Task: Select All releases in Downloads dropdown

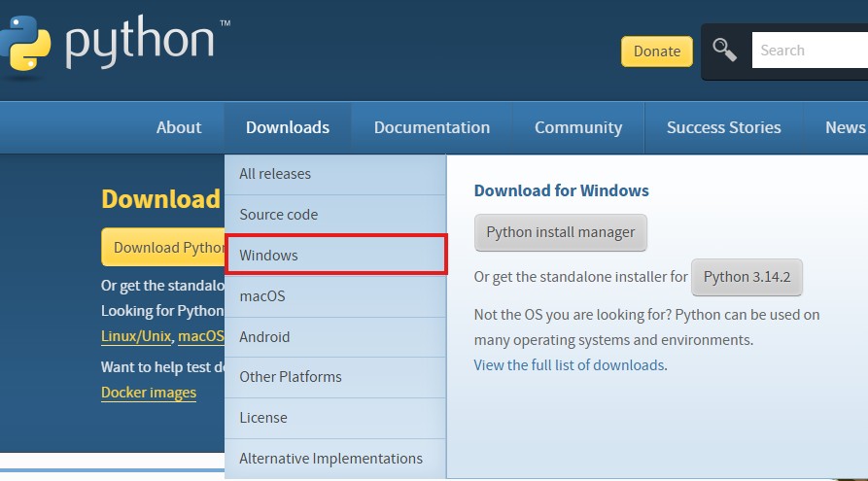Action: [335, 174]
